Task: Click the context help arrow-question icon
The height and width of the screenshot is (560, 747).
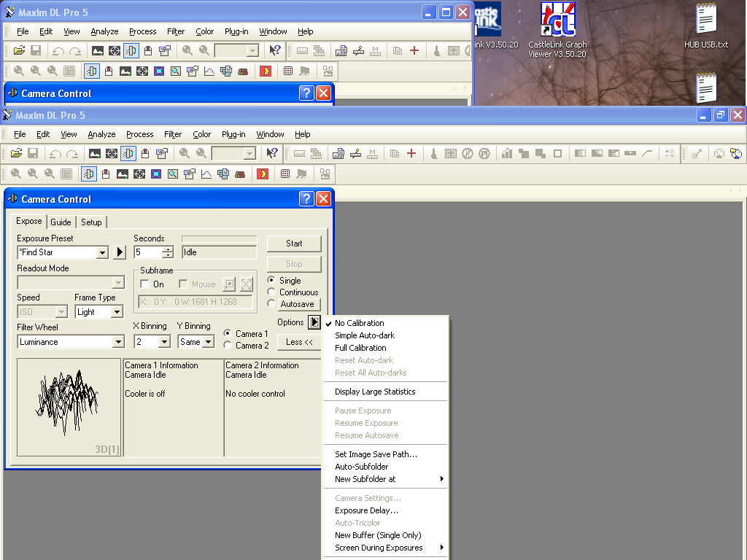Action: coord(272,153)
